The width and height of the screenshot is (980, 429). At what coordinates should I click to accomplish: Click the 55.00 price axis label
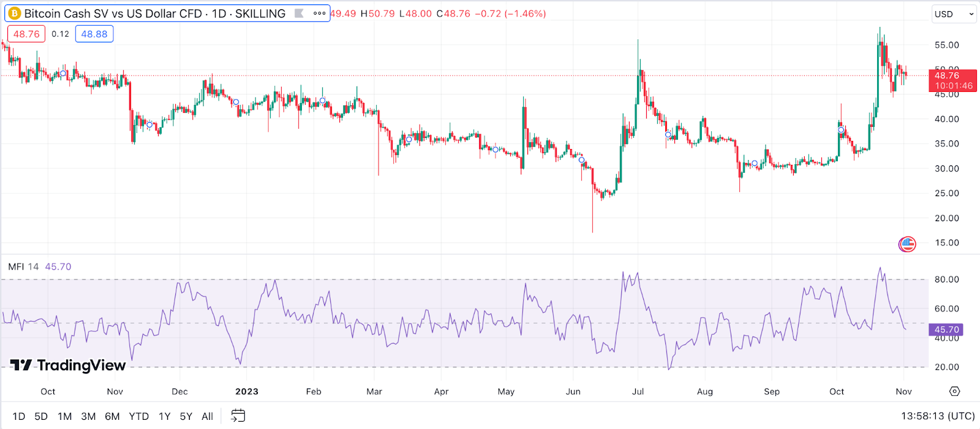click(946, 45)
